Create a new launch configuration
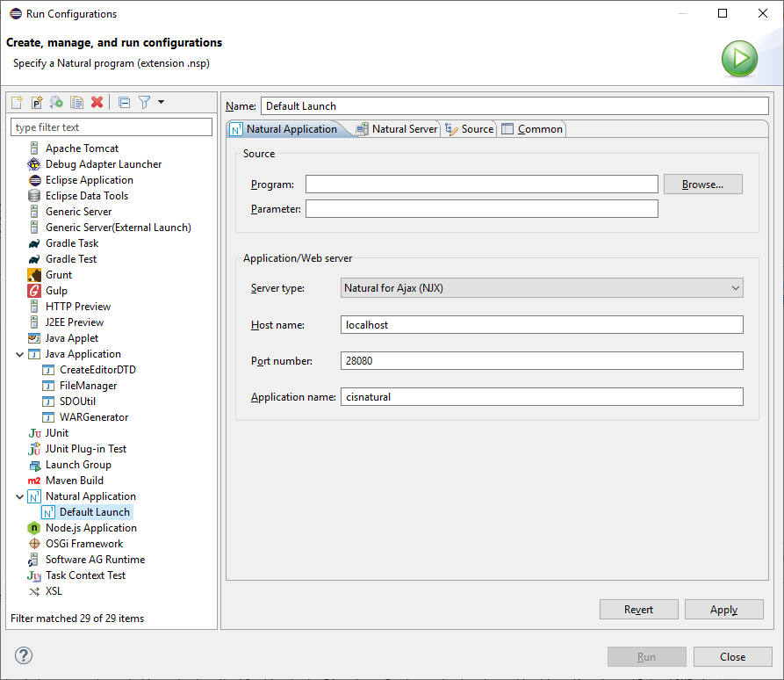Image resolution: width=784 pixels, height=680 pixels. 16,102
